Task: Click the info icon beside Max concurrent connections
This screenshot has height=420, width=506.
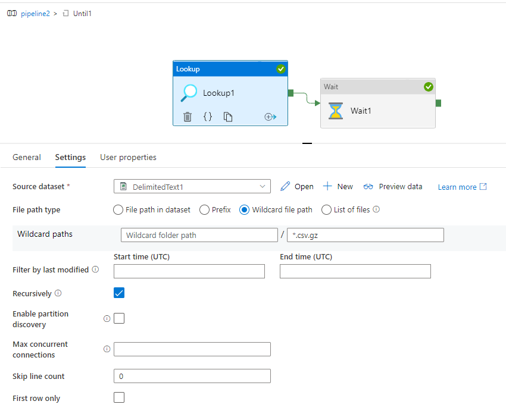Action: 107,349
